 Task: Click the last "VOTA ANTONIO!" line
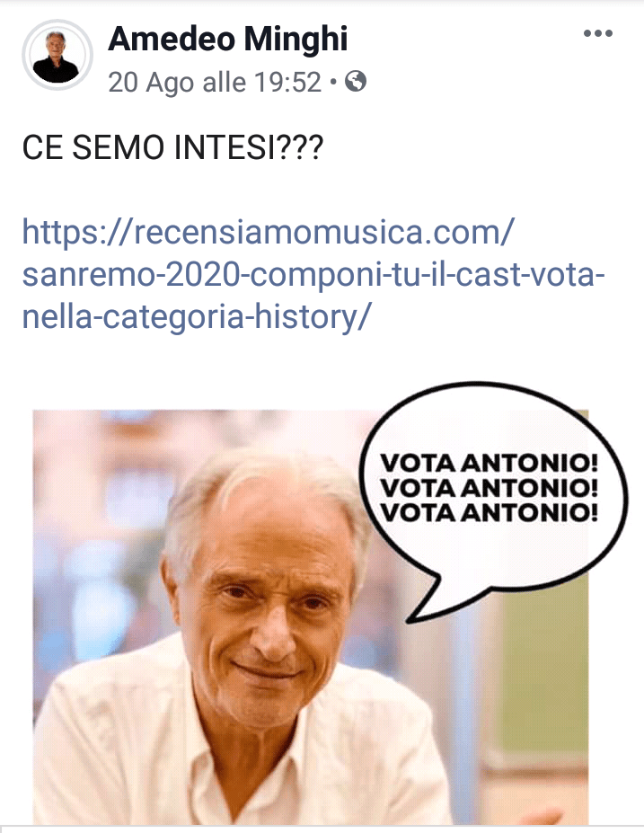coord(489,513)
